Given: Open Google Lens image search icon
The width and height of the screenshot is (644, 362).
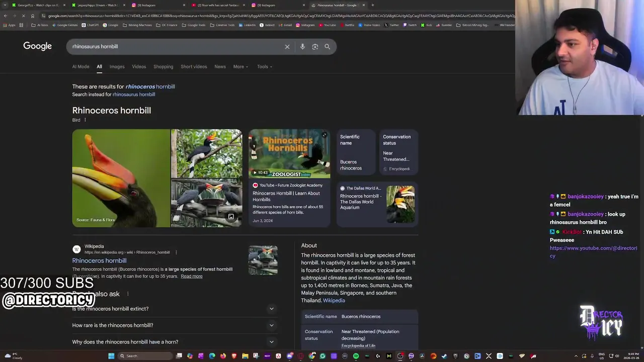Looking at the screenshot, I should pos(315,47).
